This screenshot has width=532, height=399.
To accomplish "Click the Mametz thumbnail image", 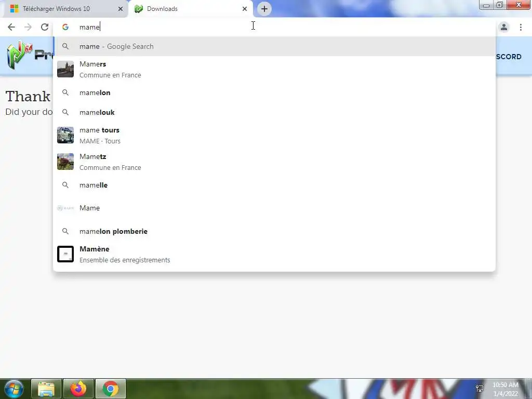I will [65, 162].
